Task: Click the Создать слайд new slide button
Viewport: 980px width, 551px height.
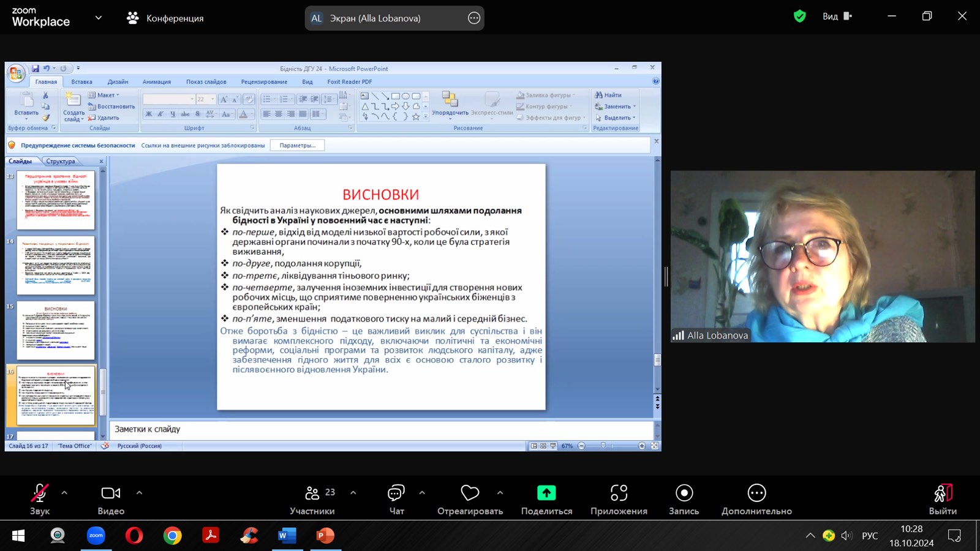Action: click(73, 107)
